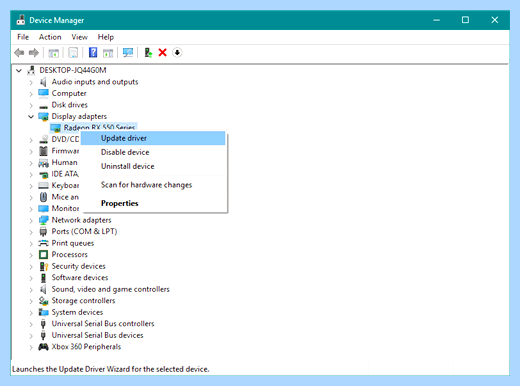The height and width of the screenshot is (386, 520).
Task: Click the Properties sheet toolbar icon
Action: pyautogui.click(x=73, y=53)
